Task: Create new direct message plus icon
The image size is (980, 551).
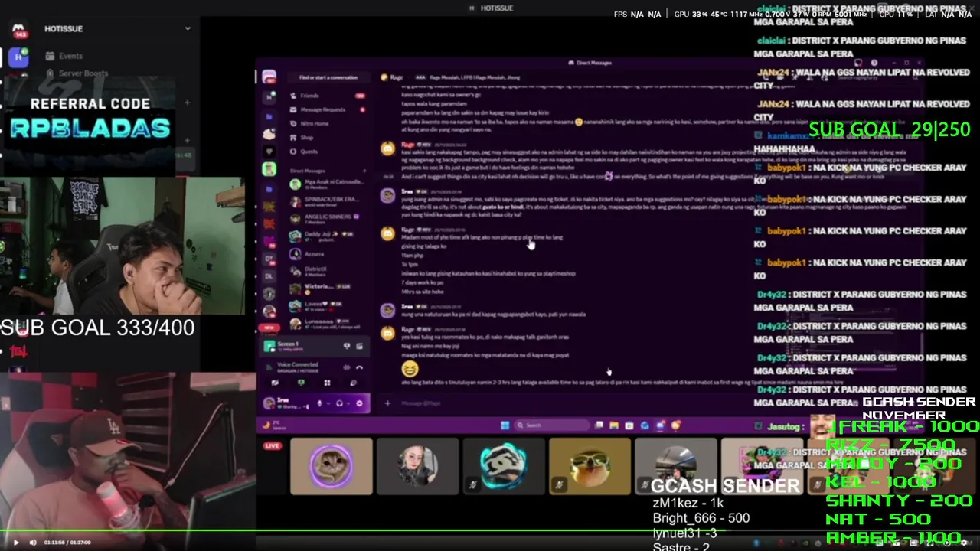Action: click(363, 171)
